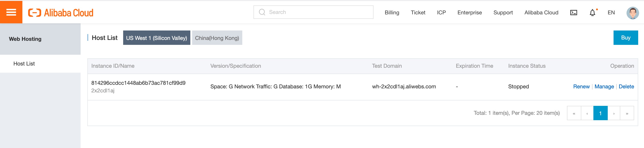Click the Manage link for the instance
Image resolution: width=644 pixels, height=148 pixels.
(604, 87)
